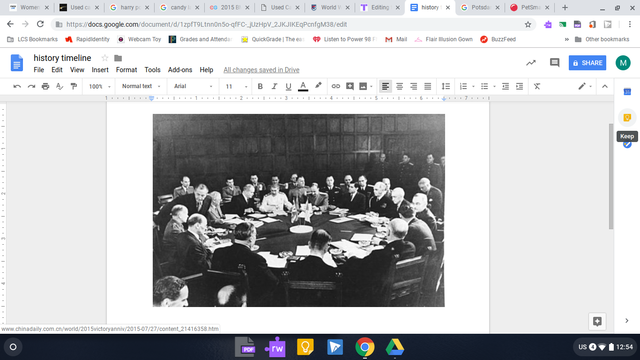Open the View menu
The image size is (640, 360).
77,70
